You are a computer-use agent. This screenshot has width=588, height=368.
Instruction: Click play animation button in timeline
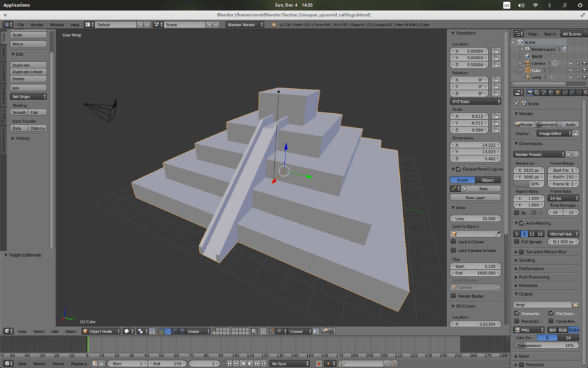(x=250, y=363)
